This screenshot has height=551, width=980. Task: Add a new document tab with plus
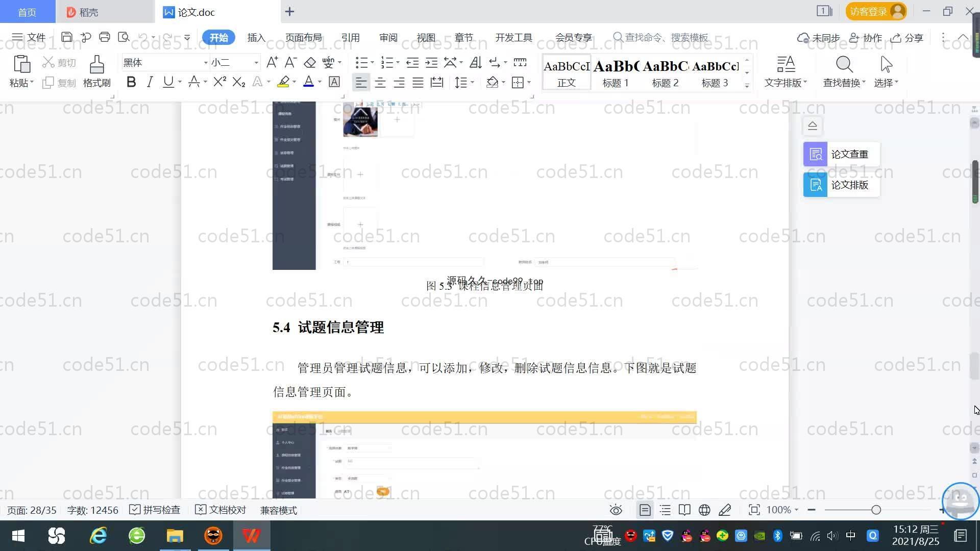click(289, 11)
